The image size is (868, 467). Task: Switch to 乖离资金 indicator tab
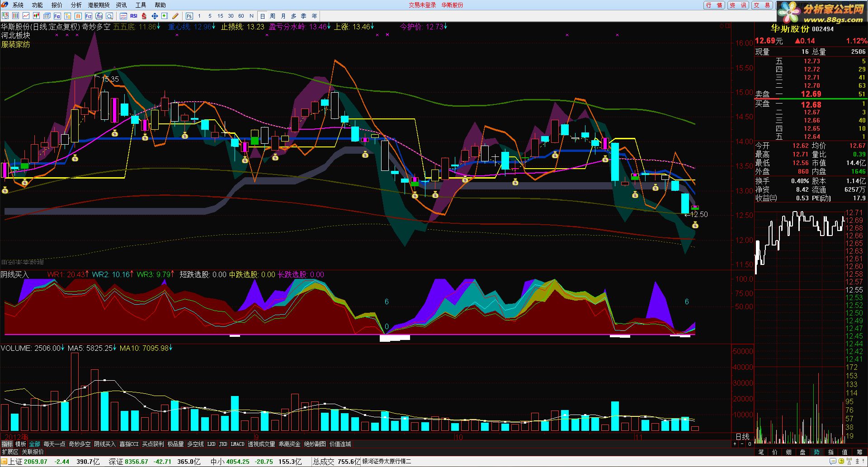tap(289, 444)
